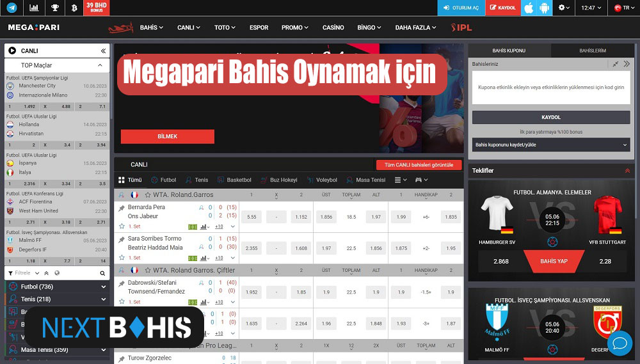
Task: Select the Buz Hokeyi filter tab
Action: (279, 180)
